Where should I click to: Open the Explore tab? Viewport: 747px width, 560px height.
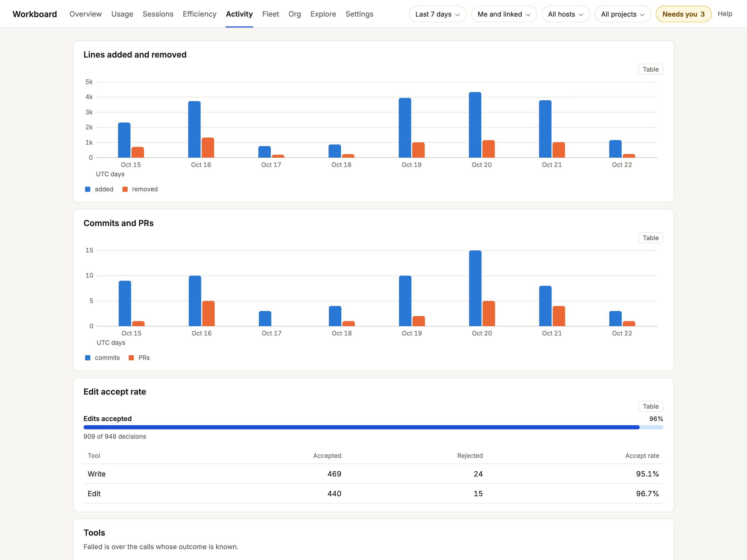pos(323,14)
